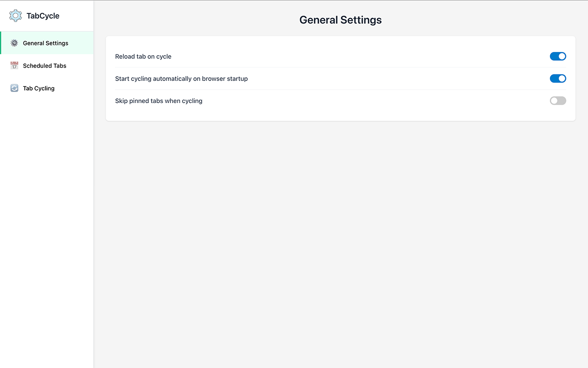
Task: Click the TabCycle gear logo icon
Action: coord(15,16)
